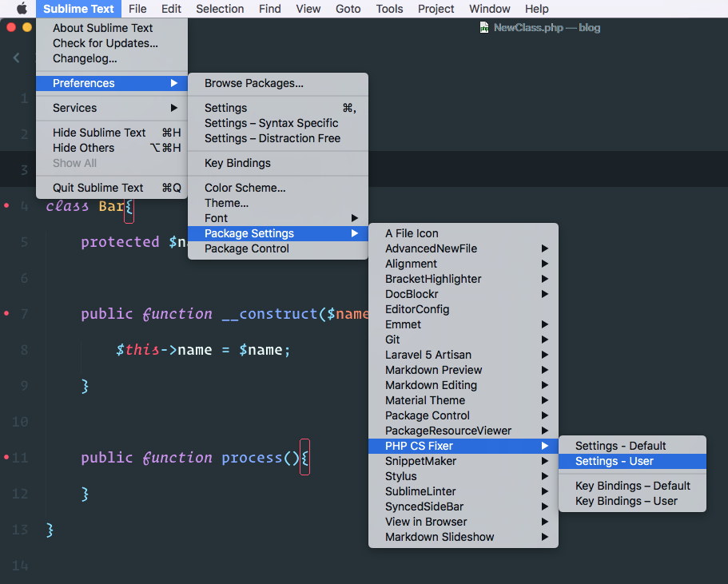Open Browse Packages… entry
The width and height of the screenshot is (728, 584).
[x=253, y=83]
